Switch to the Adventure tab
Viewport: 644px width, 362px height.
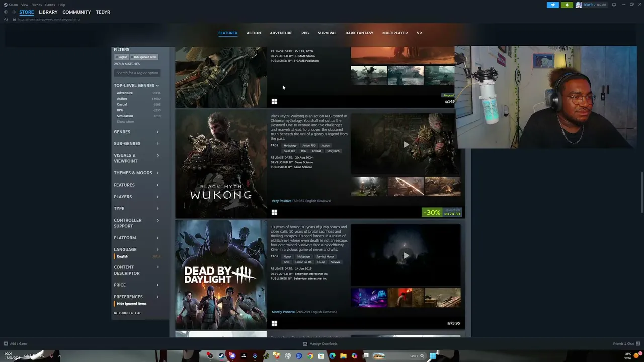281,33
